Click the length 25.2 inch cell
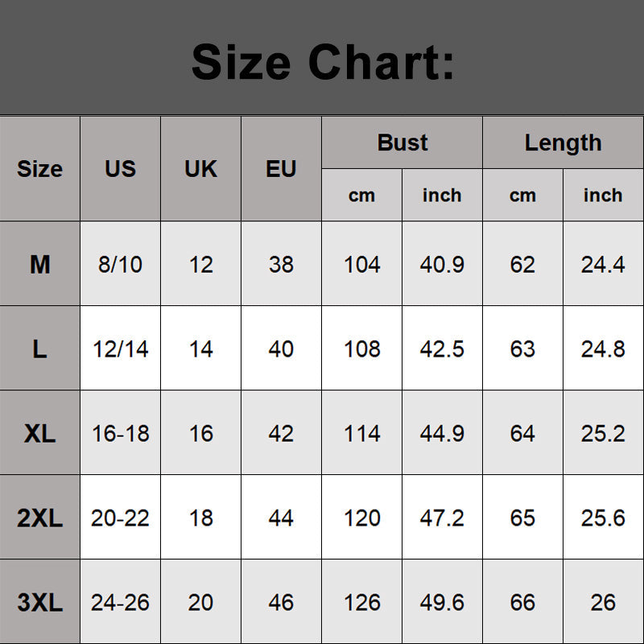 tap(603, 433)
